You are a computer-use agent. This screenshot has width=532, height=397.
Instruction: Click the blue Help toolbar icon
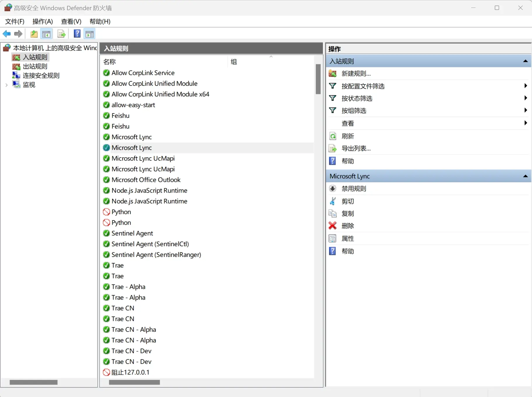click(77, 34)
